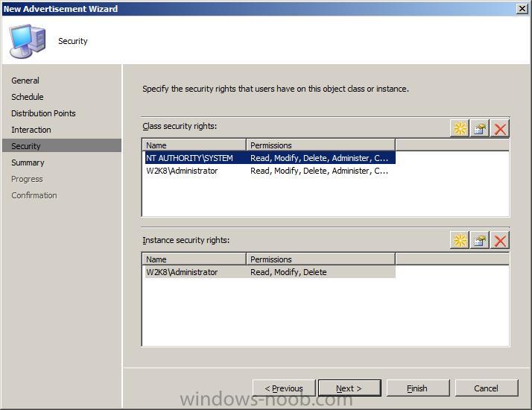The width and height of the screenshot is (532, 410).
Task: Sort class rights by Name column header
Action: point(194,145)
